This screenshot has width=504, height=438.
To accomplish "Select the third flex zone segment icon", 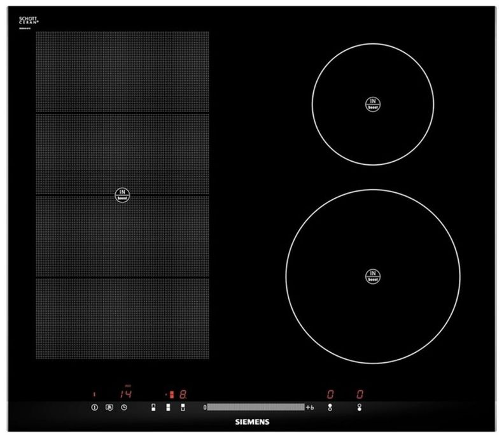I will pyautogui.click(x=183, y=407).
